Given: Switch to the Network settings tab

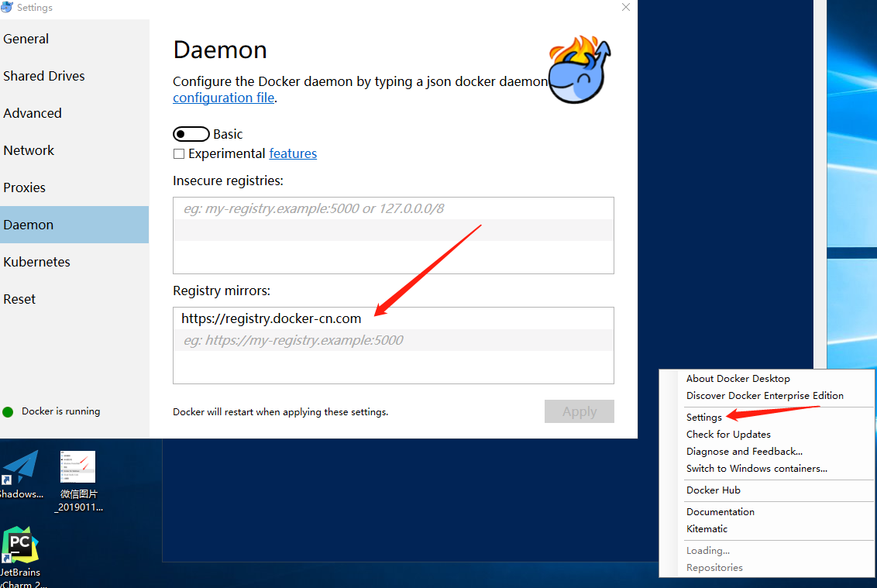Looking at the screenshot, I should coord(74,150).
